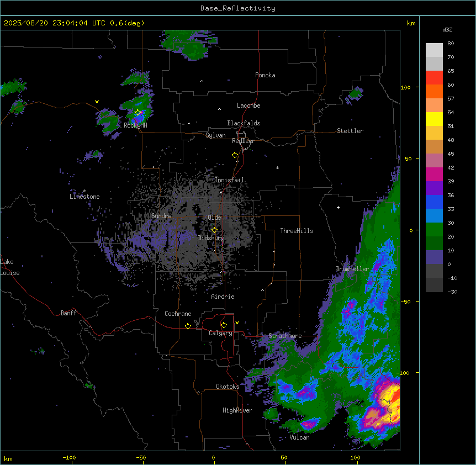
Task: Click the 10 dBZ purple legend swatch
Action: (x=434, y=257)
